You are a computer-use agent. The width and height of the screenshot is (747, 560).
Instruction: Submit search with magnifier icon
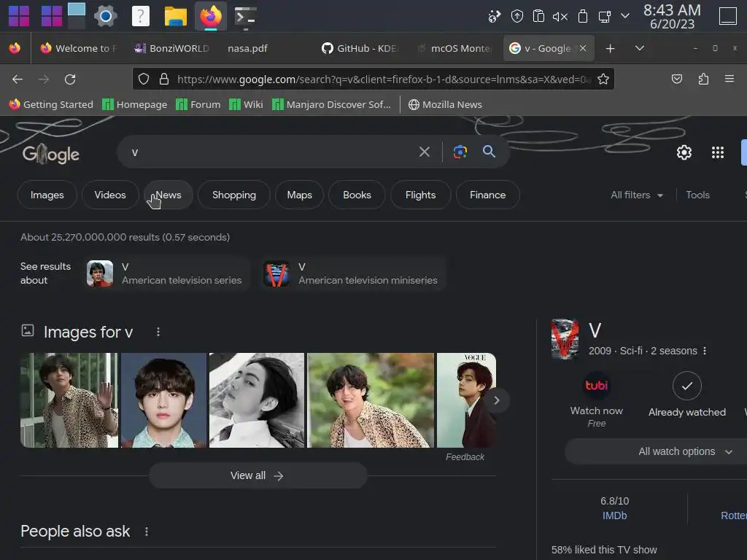click(x=489, y=152)
